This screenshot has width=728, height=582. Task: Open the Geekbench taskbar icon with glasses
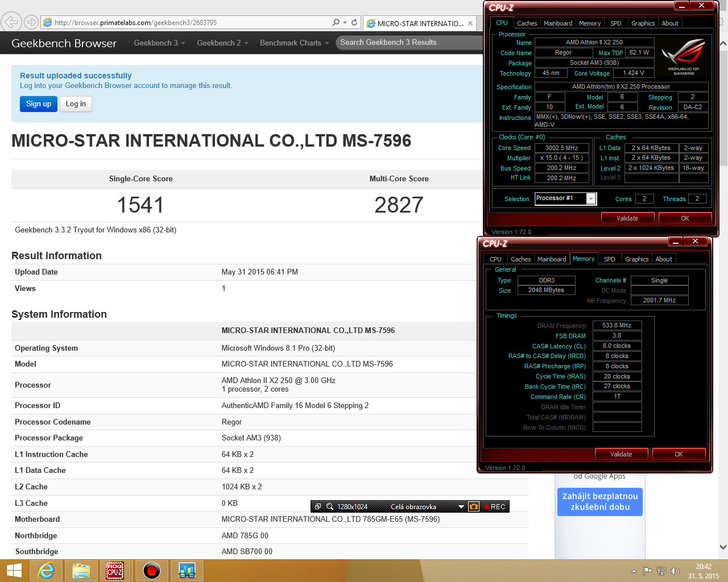[187, 571]
